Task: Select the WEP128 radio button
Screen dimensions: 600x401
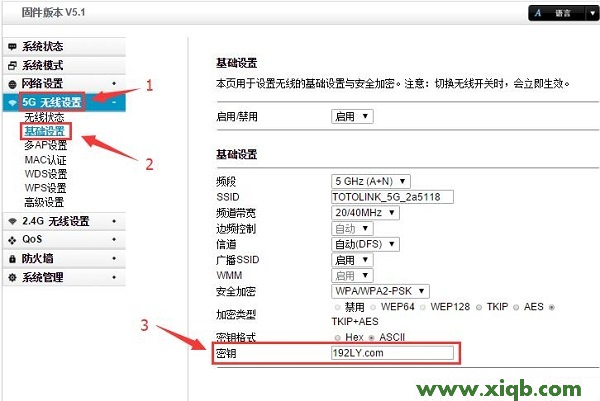Action: pos(422,307)
